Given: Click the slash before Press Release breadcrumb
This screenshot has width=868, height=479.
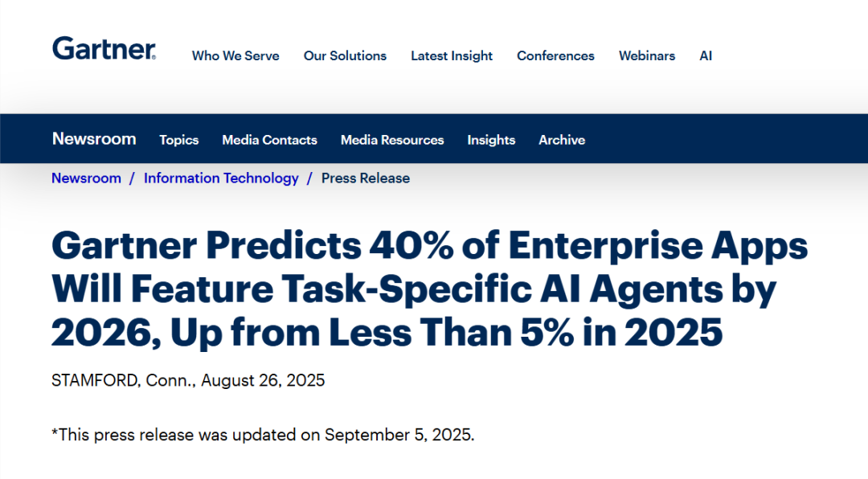Looking at the screenshot, I should 309,178.
